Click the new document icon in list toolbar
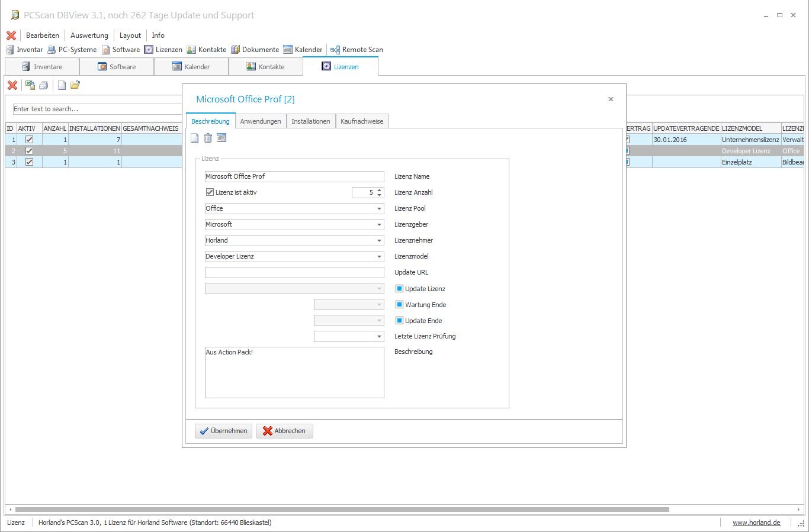Screen dimensions: 809x532 [62, 85]
